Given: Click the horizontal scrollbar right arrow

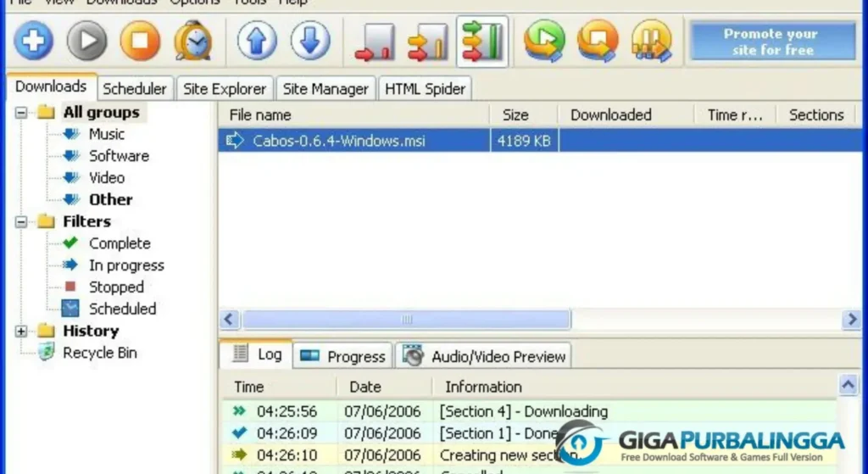Looking at the screenshot, I should tap(852, 320).
